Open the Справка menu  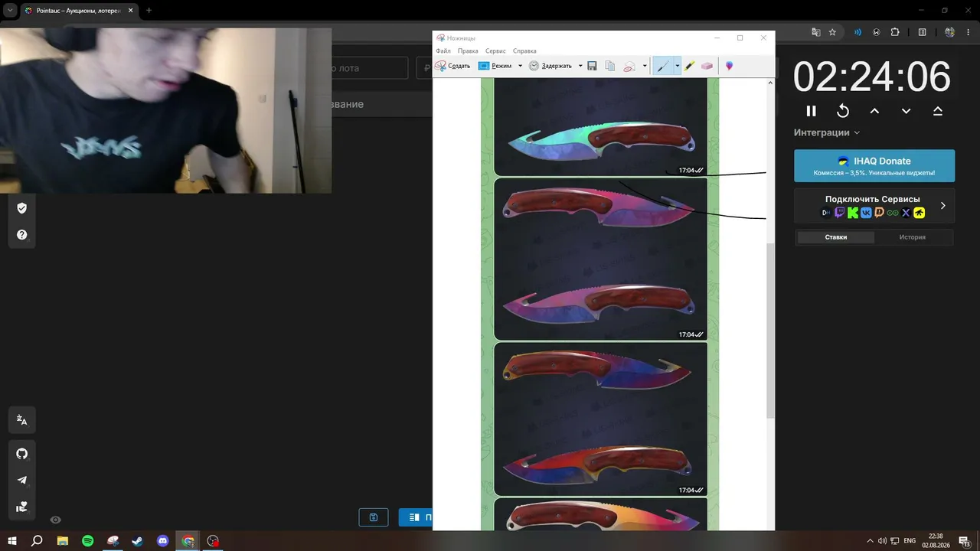524,51
